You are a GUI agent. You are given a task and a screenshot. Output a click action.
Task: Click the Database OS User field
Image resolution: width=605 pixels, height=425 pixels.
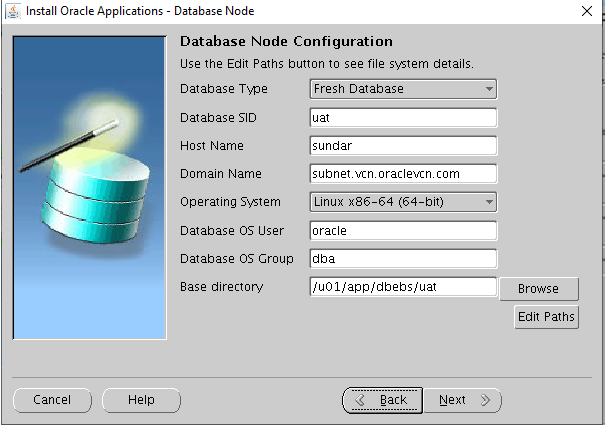pos(403,231)
